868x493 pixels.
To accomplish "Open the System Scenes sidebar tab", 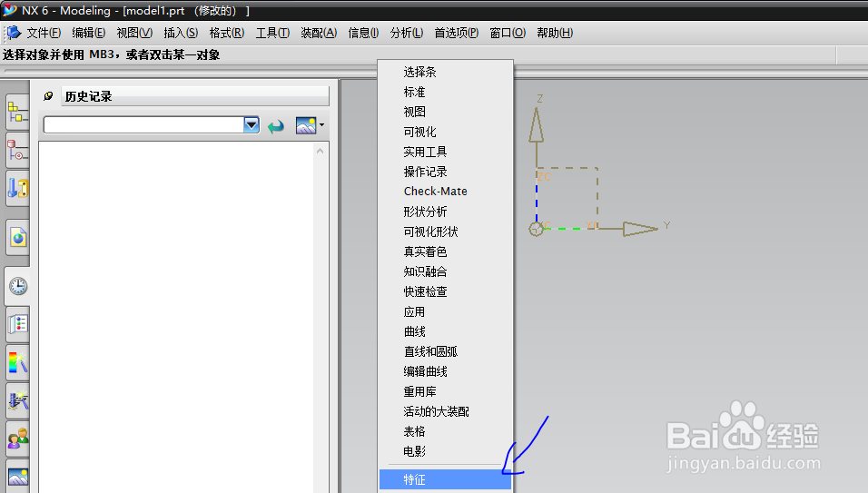I will click(17, 476).
